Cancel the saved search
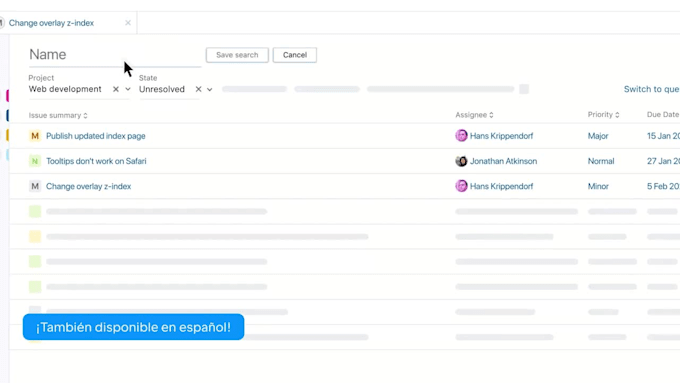Screen dimensions: 680x383 click(x=295, y=55)
